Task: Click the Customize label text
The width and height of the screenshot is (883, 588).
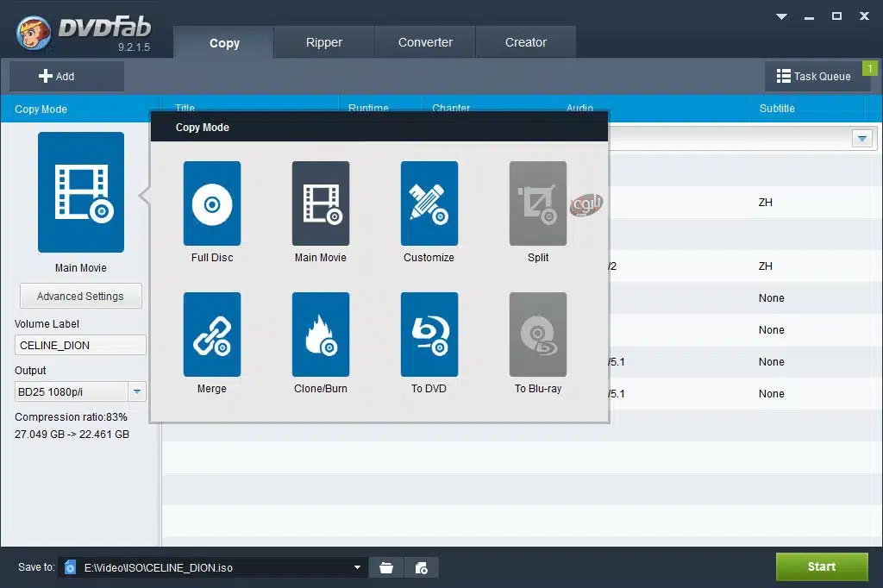Action: click(429, 258)
